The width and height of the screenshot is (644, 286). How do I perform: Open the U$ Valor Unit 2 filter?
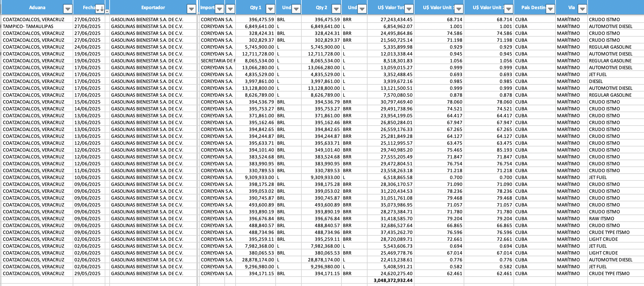click(x=508, y=9)
